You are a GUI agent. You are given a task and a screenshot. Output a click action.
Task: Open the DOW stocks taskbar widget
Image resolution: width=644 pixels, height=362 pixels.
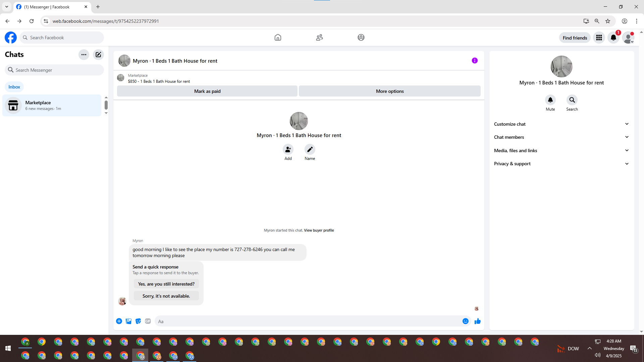point(568,349)
